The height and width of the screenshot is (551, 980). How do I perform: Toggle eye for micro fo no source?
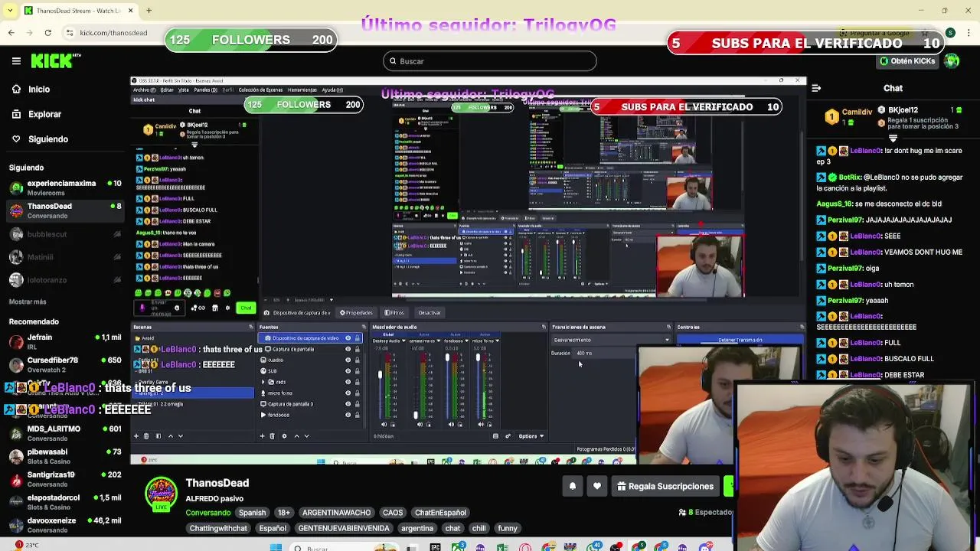[x=348, y=393]
